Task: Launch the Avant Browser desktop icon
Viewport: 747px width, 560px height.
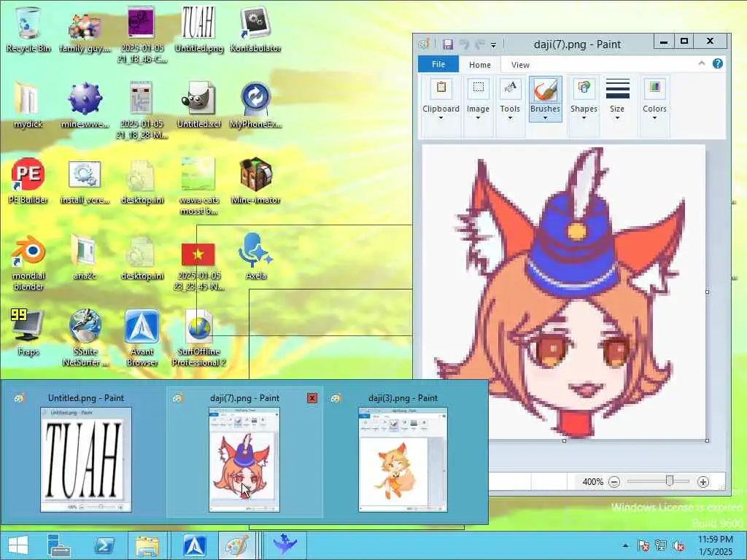Action: pyautogui.click(x=142, y=337)
